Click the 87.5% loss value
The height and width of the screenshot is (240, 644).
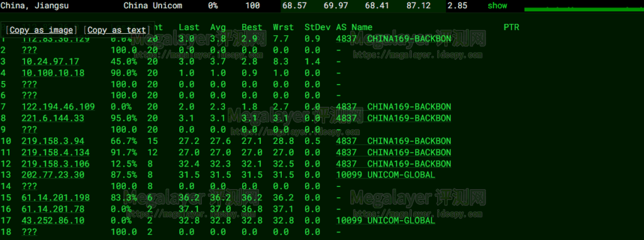point(124,175)
